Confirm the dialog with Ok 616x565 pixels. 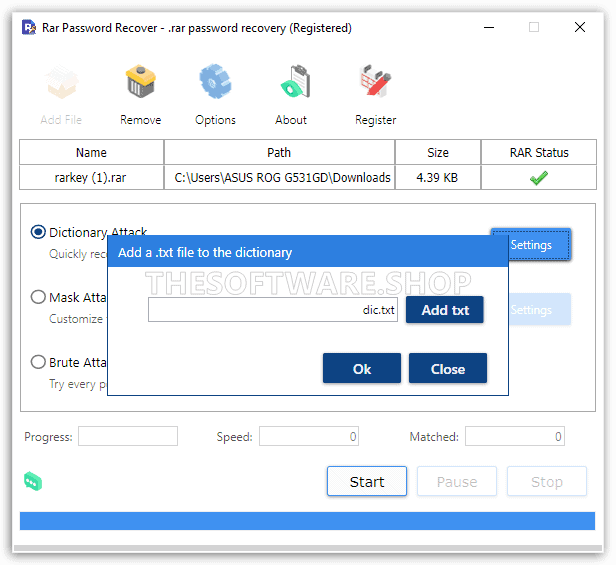[361, 369]
